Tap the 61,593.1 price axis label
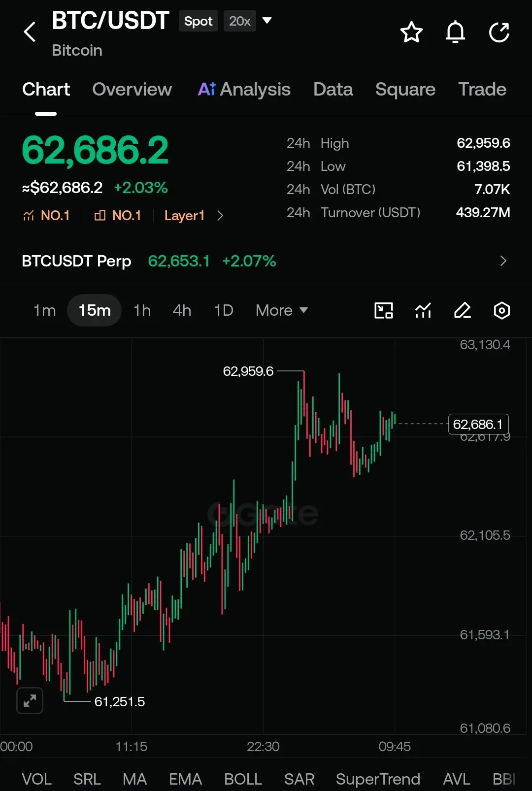 point(485,634)
